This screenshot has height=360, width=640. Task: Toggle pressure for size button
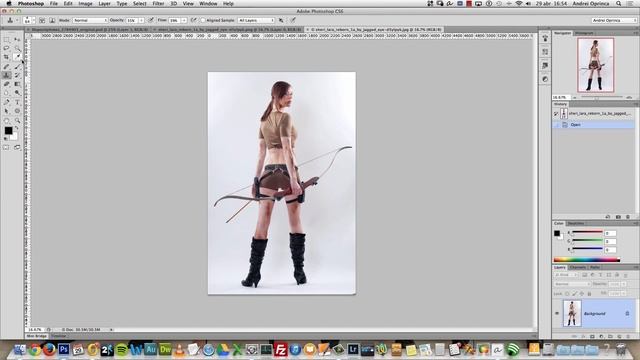[x=293, y=20]
